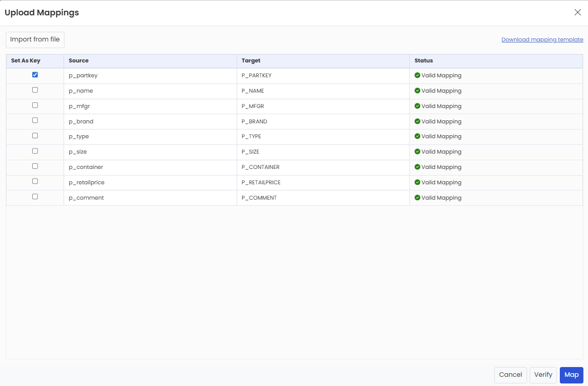Click Valid Mapping text in p_partkey row
588x386 pixels.
click(442, 76)
